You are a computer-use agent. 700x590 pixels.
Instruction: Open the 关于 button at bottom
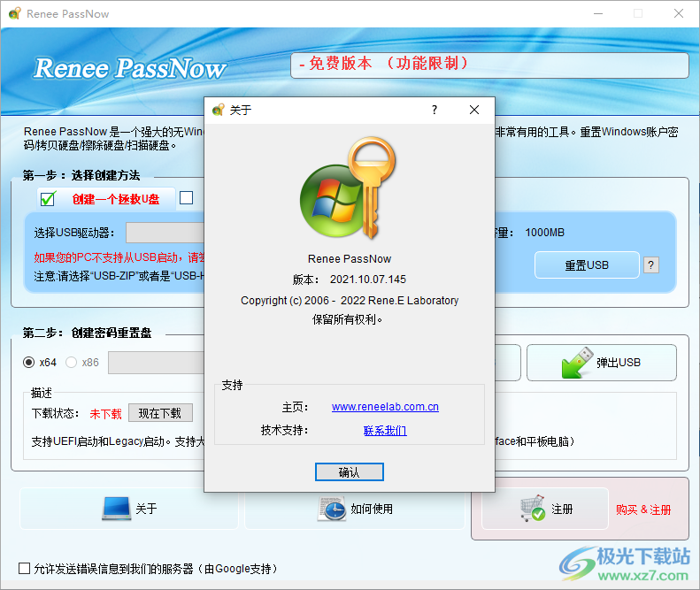coord(129,509)
